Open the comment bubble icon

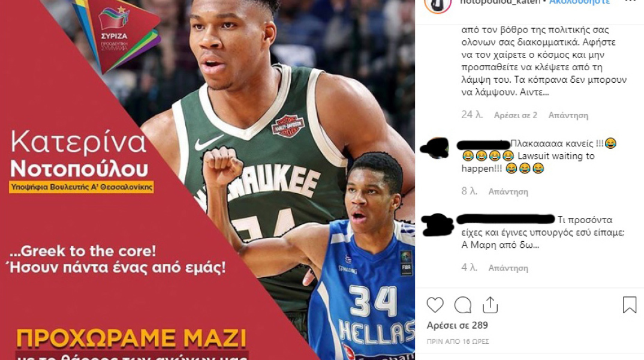tap(463, 305)
